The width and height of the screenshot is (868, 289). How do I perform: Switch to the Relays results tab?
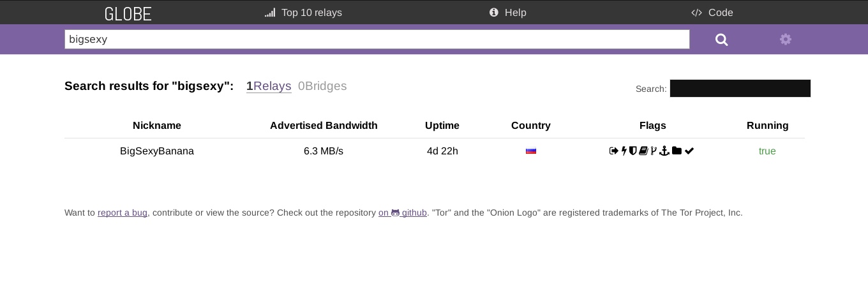pos(269,86)
